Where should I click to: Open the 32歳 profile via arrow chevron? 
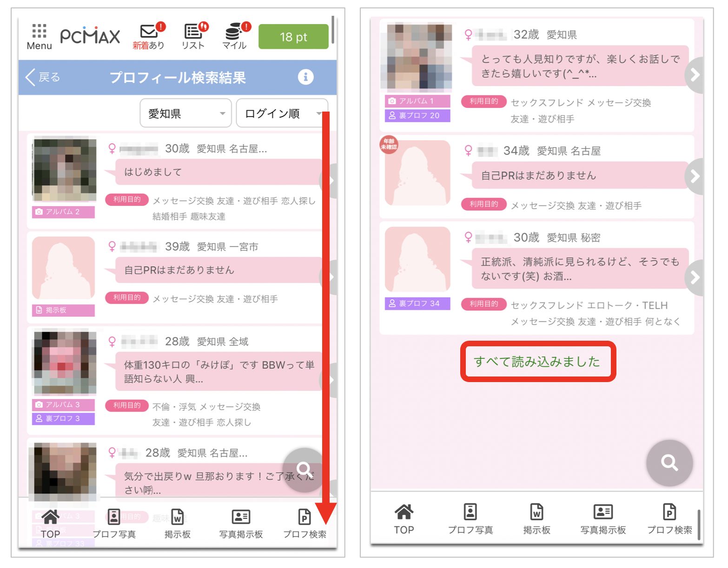click(x=695, y=74)
